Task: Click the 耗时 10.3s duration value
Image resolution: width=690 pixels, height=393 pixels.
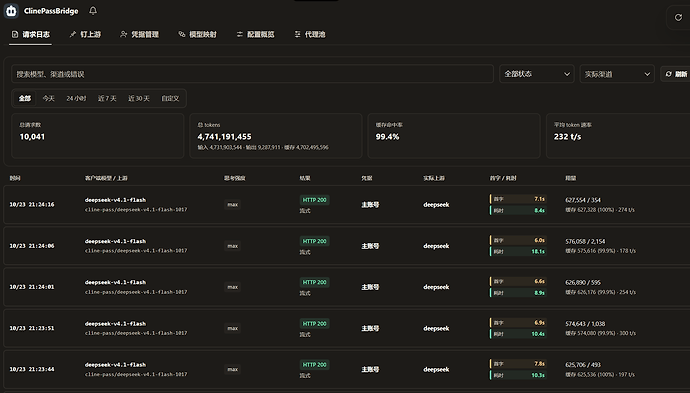Action: click(x=538, y=375)
